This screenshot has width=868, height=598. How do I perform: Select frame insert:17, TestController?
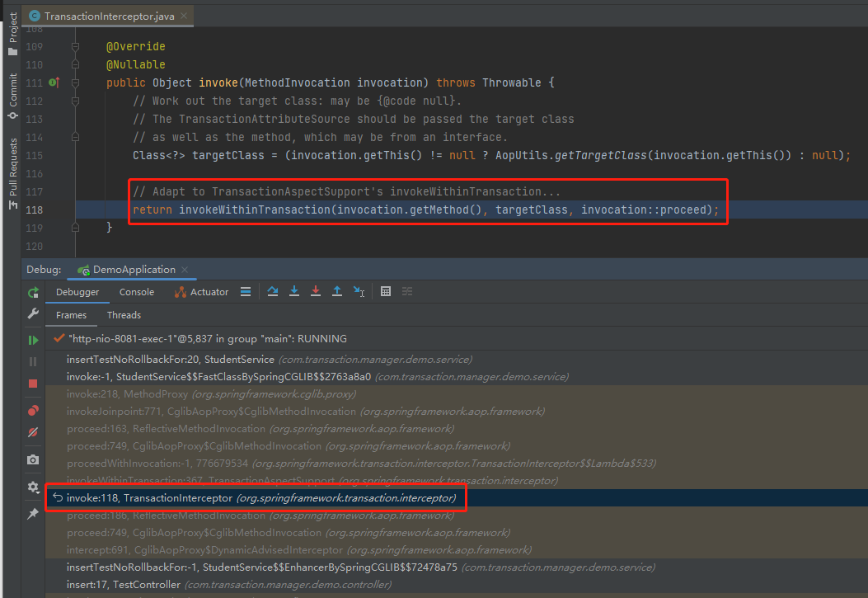[456, 585]
